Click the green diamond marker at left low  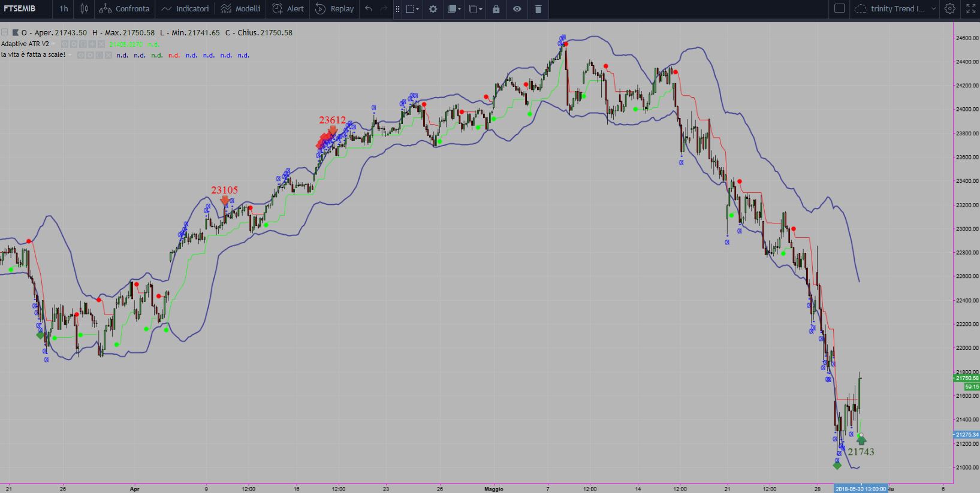point(40,335)
